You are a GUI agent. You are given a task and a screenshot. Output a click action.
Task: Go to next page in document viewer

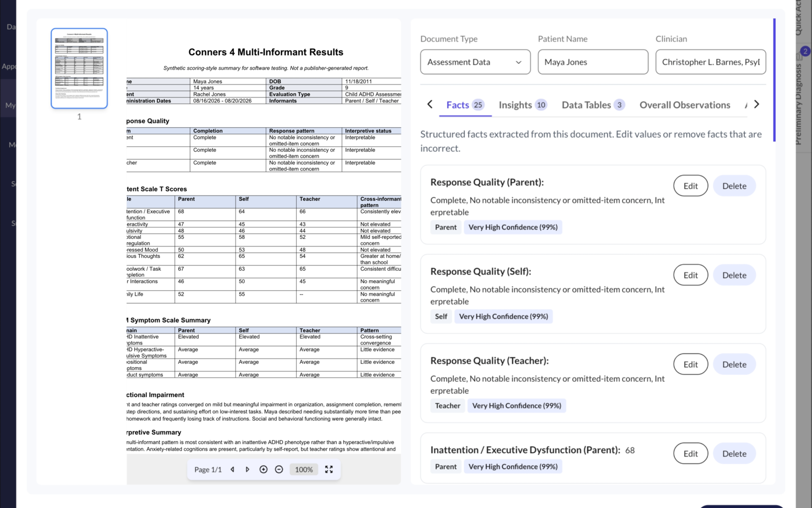247,470
